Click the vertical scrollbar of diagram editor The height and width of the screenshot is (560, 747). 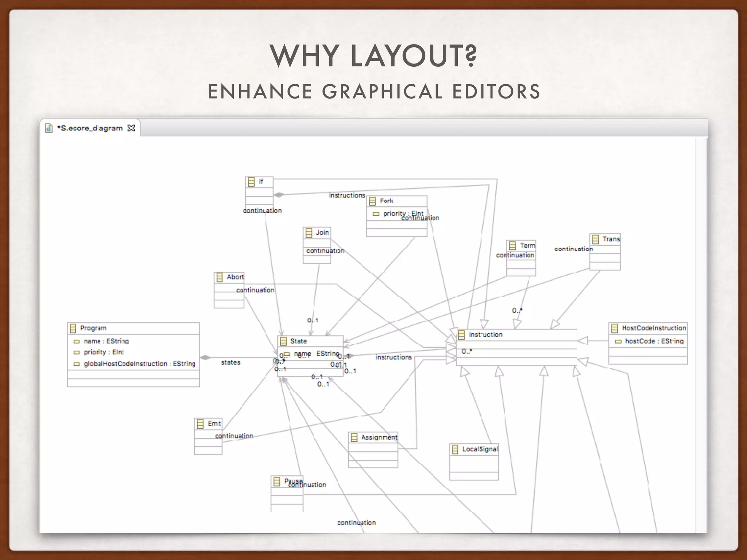tap(701, 328)
